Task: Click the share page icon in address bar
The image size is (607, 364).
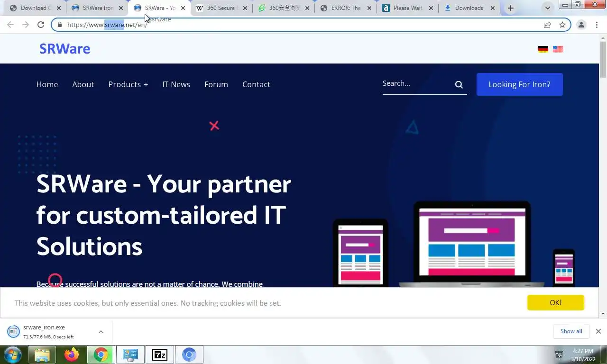Action: pyautogui.click(x=547, y=25)
